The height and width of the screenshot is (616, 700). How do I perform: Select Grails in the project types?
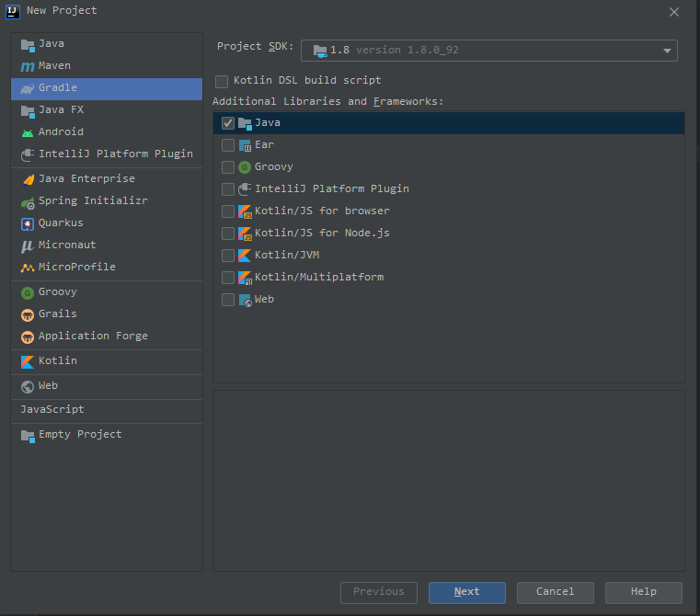coord(107,314)
